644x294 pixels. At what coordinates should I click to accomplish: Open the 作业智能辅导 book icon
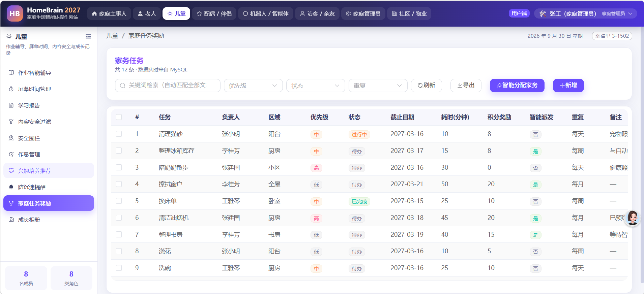click(x=11, y=73)
